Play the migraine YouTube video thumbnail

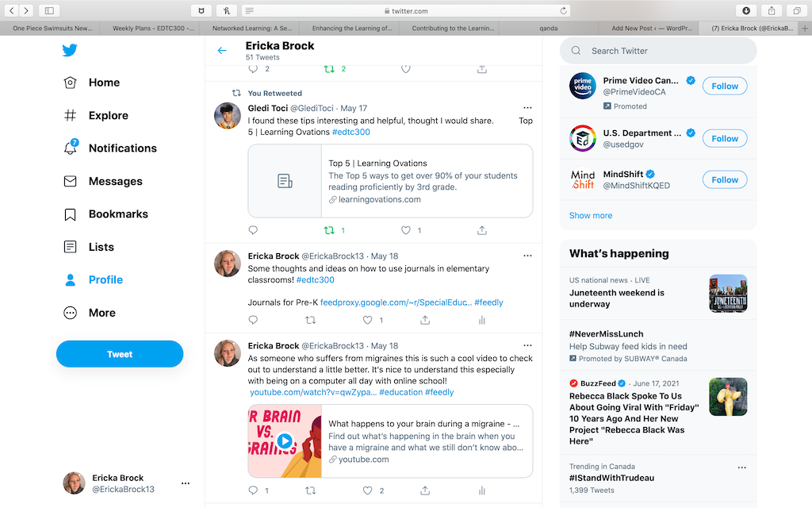(x=285, y=441)
